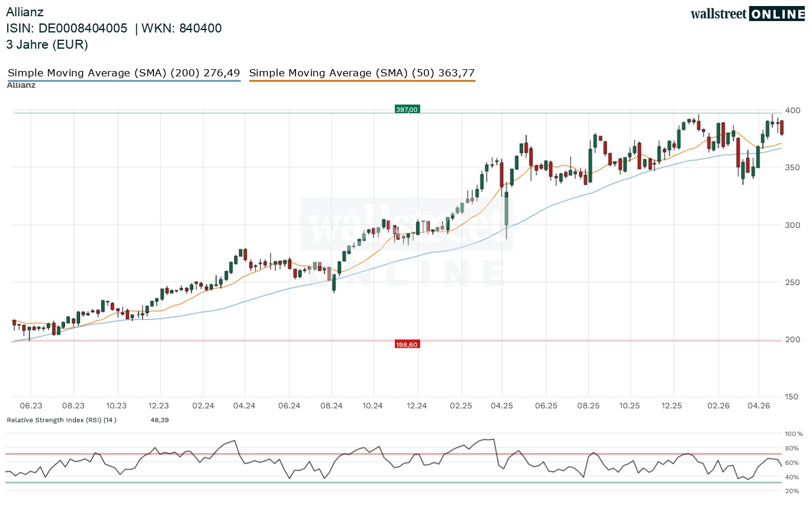Click the RSI 60% axis label
Image resolution: width=812 pixels, height=507 pixels.
[792, 462]
